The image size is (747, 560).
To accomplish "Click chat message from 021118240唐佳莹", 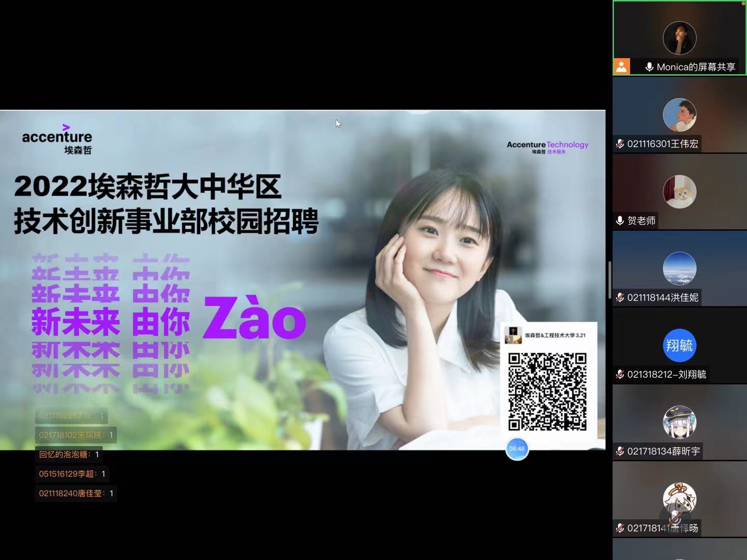I will click(x=76, y=493).
